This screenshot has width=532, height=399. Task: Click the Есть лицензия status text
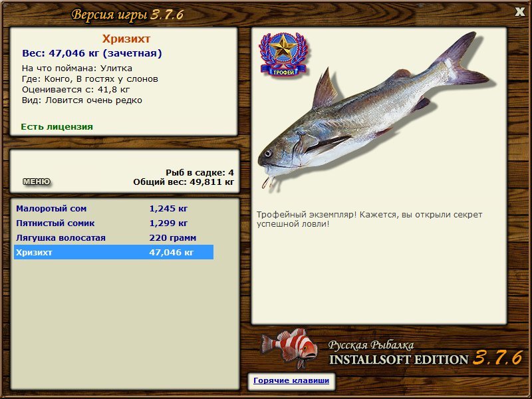[57, 126]
